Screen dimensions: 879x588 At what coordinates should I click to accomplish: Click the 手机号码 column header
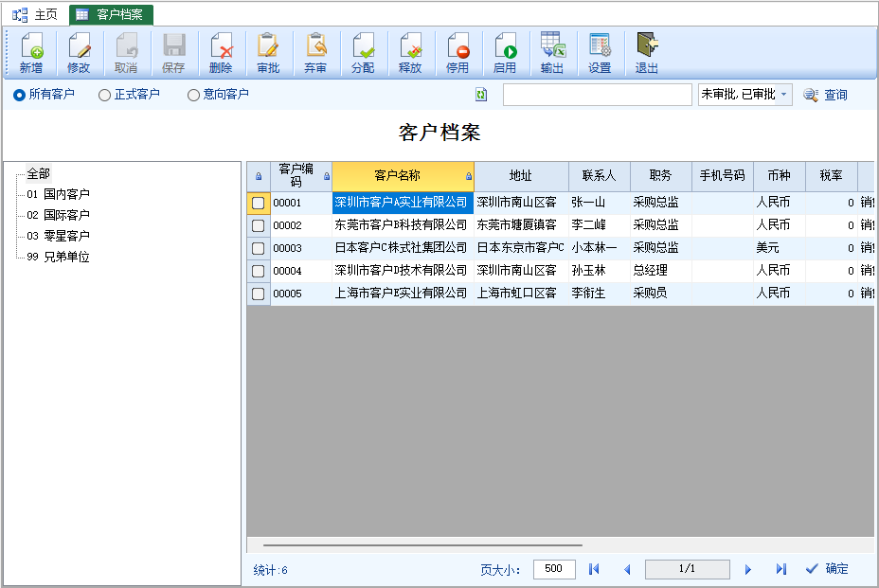coord(722,176)
